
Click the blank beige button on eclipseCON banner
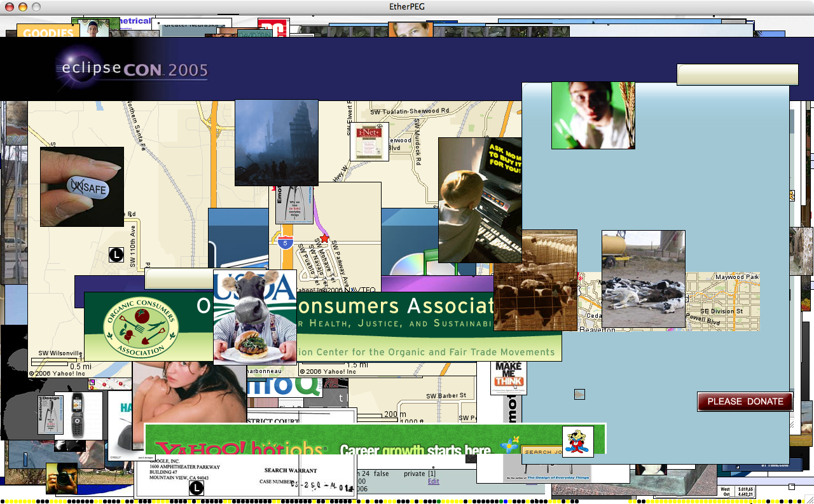pos(737,74)
